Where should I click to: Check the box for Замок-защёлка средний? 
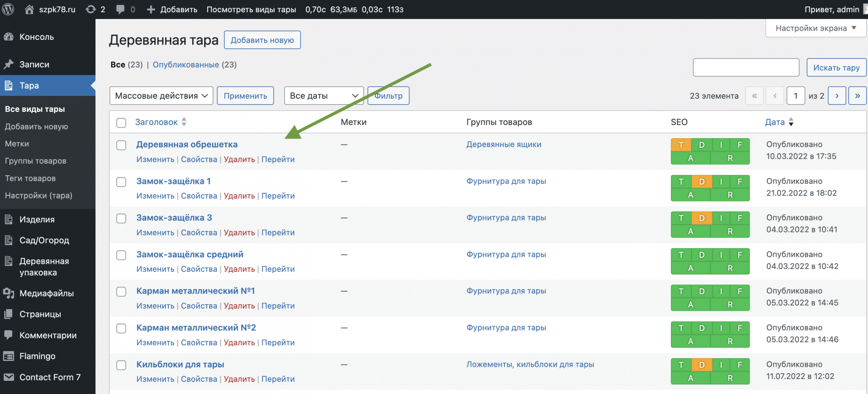click(121, 255)
